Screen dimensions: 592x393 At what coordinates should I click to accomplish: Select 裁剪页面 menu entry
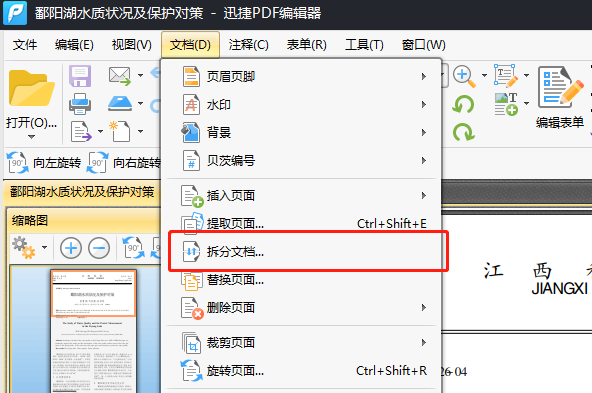[301, 343]
